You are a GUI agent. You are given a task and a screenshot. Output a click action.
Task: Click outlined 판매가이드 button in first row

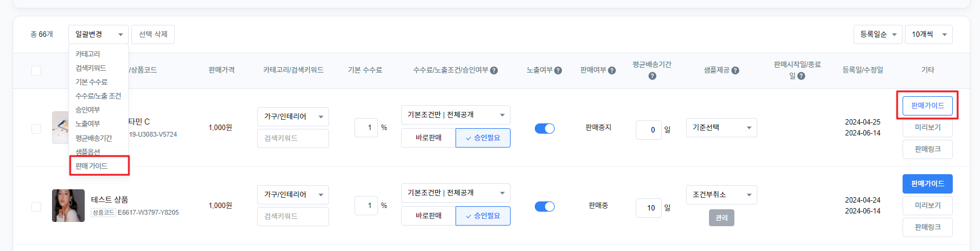tap(927, 106)
